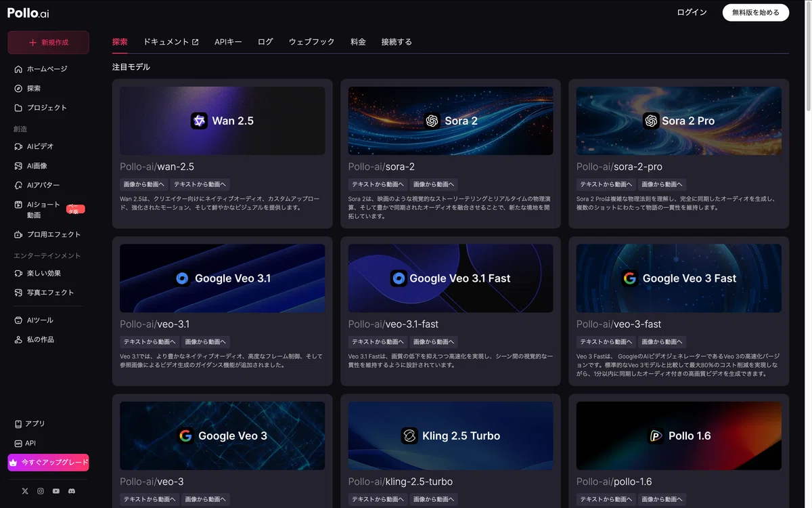Viewport: 812px width, 508px height.
Task: Select the AI画像 sidebar icon
Action: point(18,166)
